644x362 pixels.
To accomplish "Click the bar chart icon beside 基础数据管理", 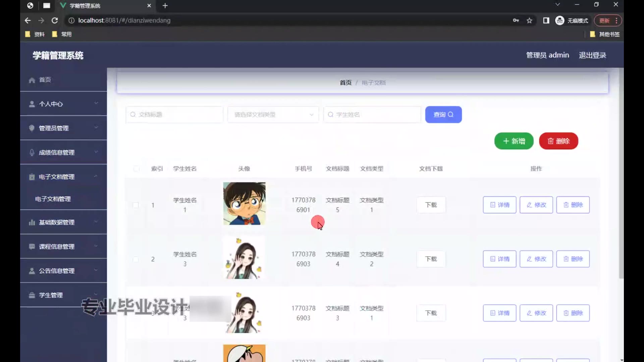I will pyautogui.click(x=32, y=222).
